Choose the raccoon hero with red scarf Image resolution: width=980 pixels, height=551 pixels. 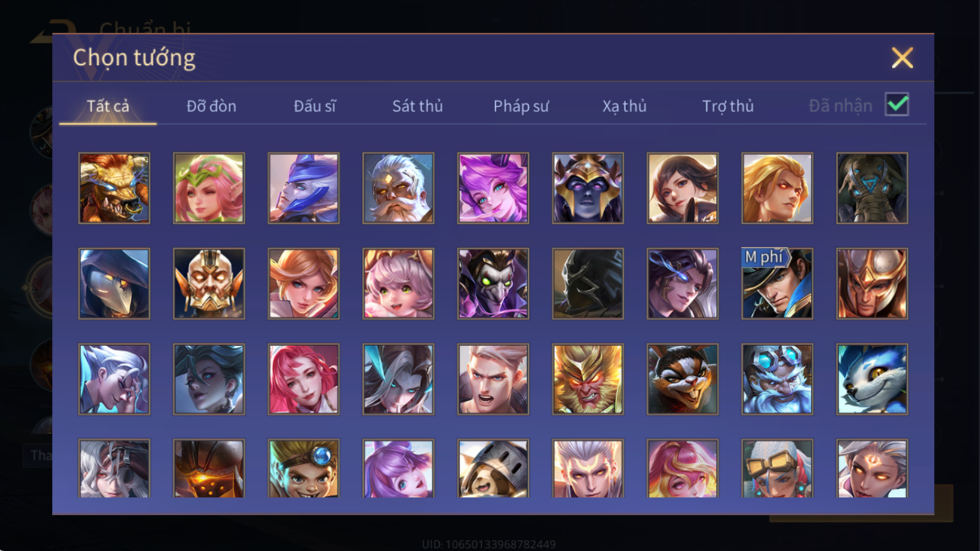[682, 379]
